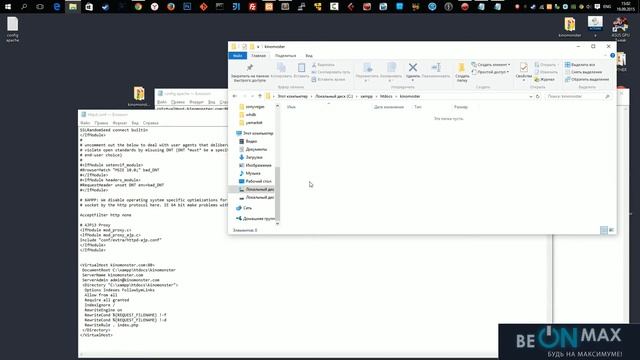640x360 pixels.
Task: Click the Back arrow in Explorer
Action: coord(235,96)
